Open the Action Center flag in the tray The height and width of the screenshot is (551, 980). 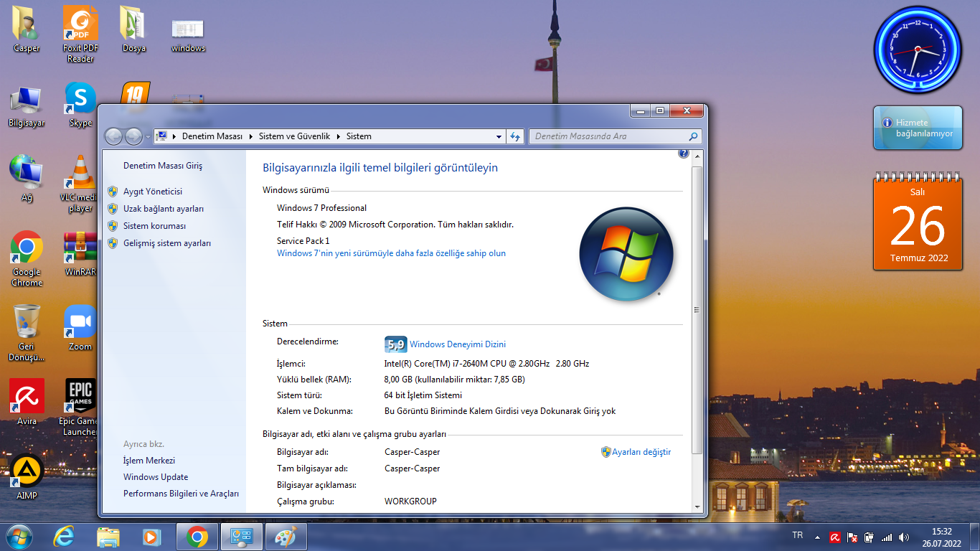point(852,537)
